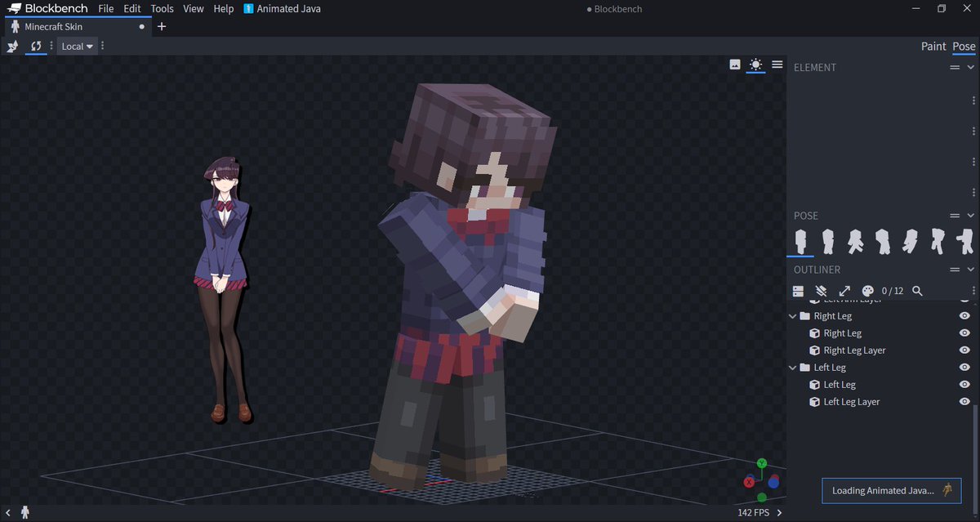Switch to Pose mode
The image size is (980, 522).
964,47
